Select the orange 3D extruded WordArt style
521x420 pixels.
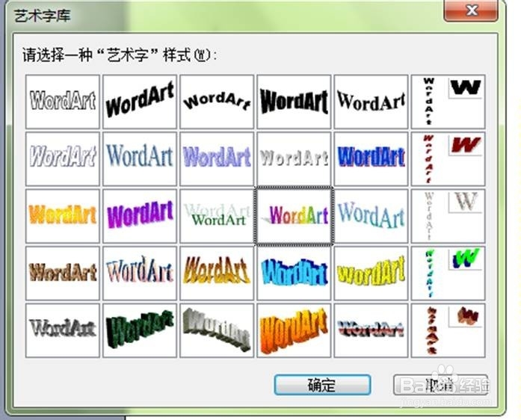coord(294,330)
